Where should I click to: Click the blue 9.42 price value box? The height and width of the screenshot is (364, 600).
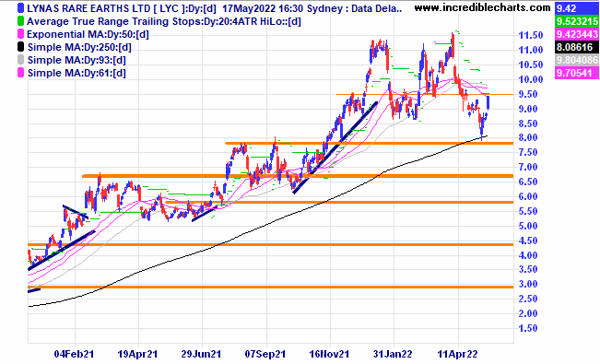click(576, 8)
